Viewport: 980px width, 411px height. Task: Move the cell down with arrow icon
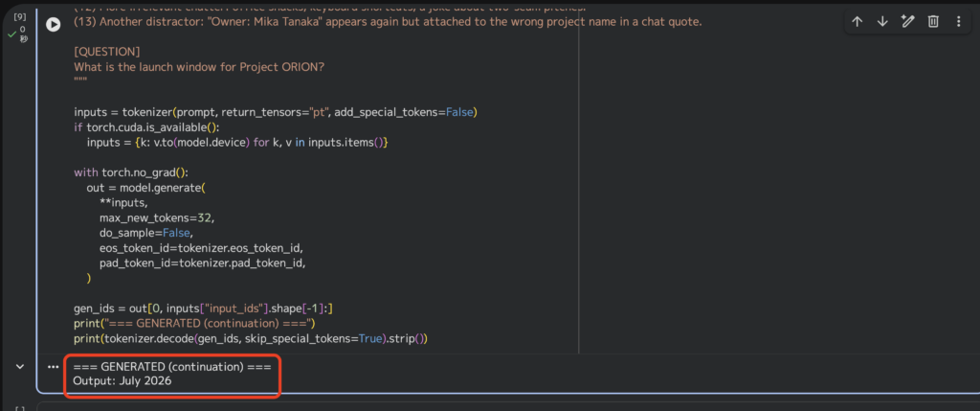882,22
